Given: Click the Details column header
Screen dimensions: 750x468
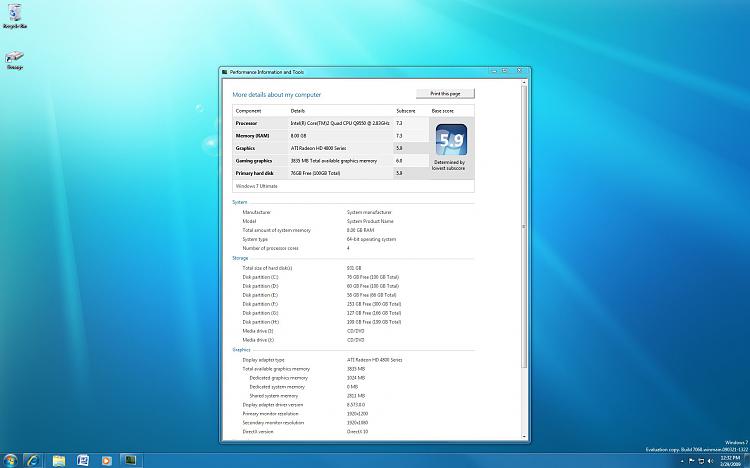Looking at the screenshot, I should coord(298,111).
